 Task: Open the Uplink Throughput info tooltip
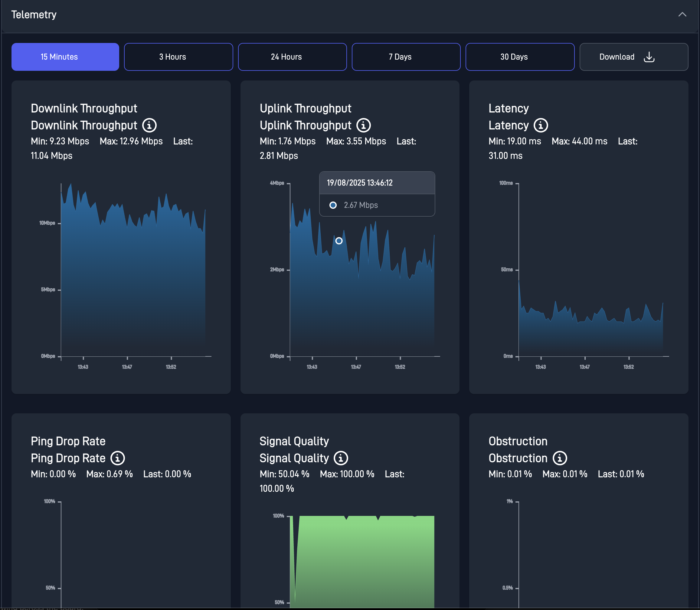(364, 125)
